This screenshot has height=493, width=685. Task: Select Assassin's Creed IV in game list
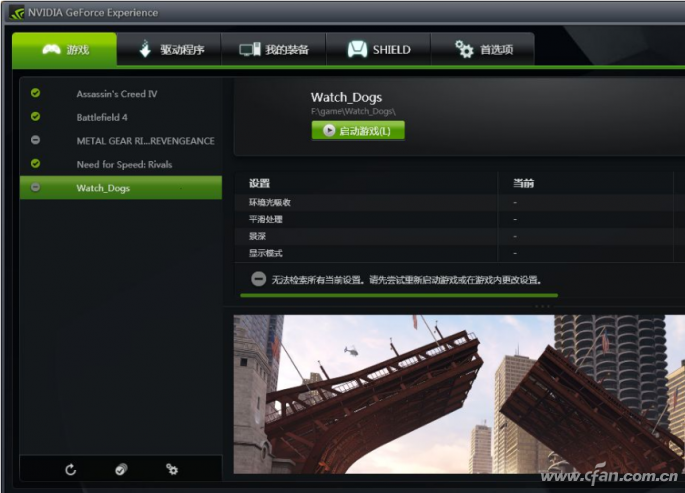[x=121, y=93]
